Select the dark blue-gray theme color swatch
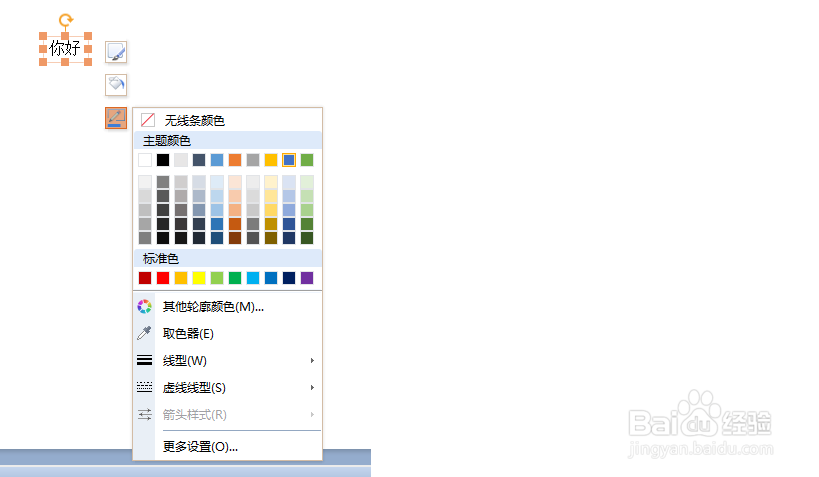819x477 pixels. click(199, 160)
